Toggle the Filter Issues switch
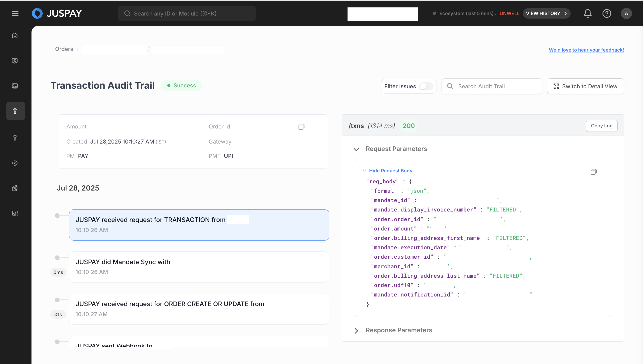The width and height of the screenshot is (643, 364). [426, 86]
